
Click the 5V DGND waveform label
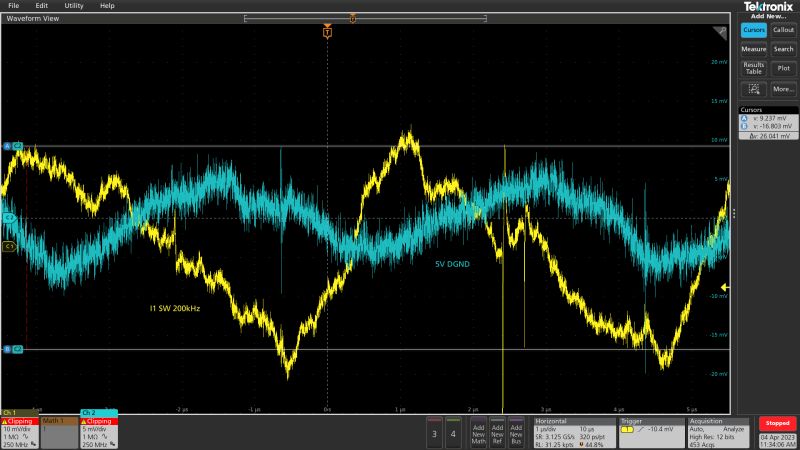(452, 264)
